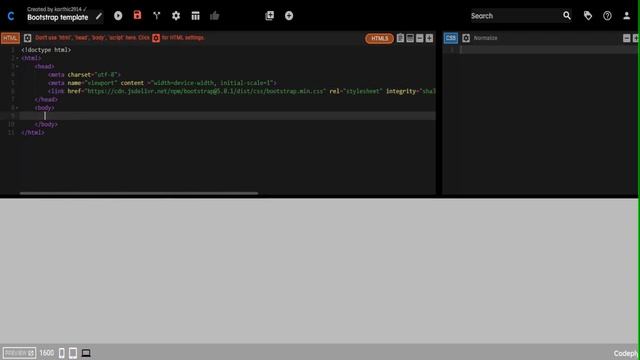Click the search magnifier icon

(567, 16)
